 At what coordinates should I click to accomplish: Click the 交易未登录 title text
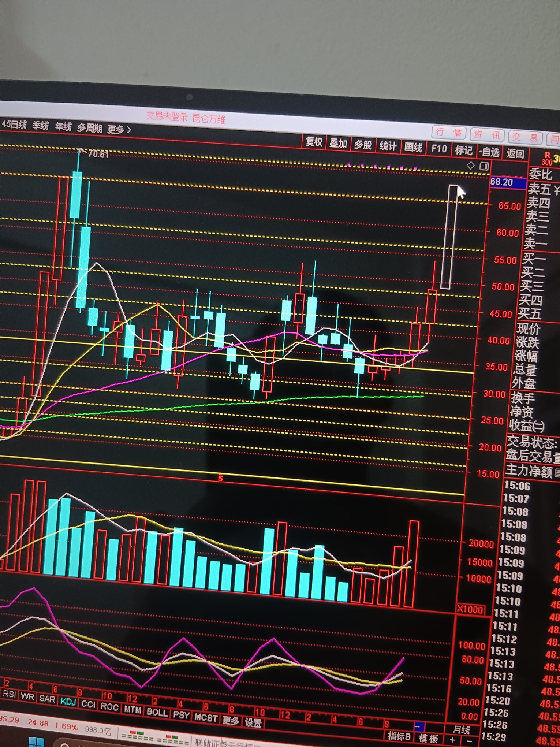click(x=167, y=117)
